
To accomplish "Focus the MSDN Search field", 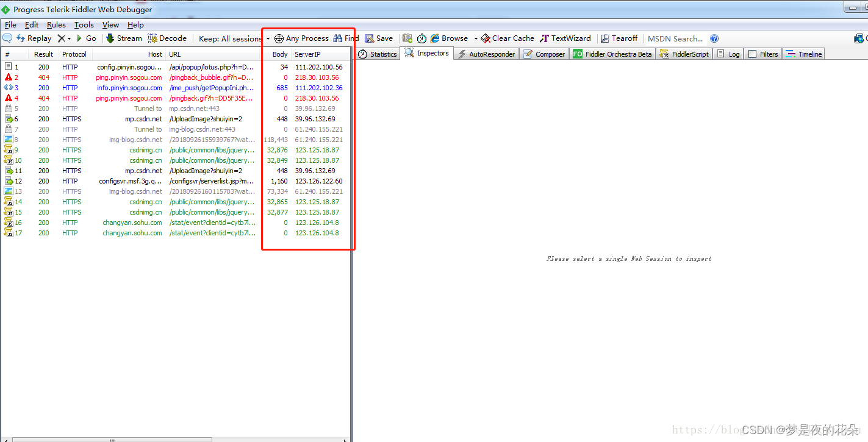I will click(675, 38).
